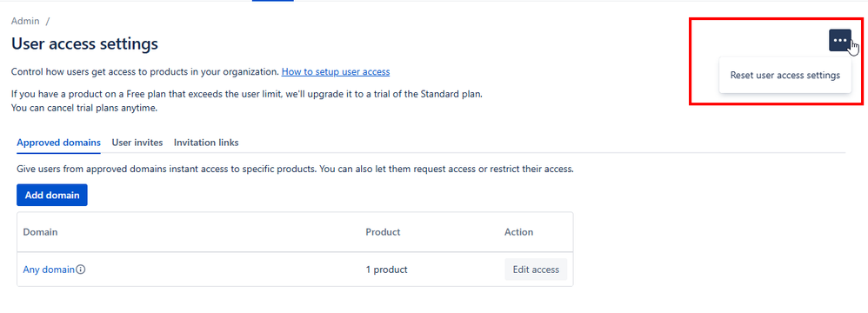Open the User invites tab
868x313 pixels.
[137, 143]
